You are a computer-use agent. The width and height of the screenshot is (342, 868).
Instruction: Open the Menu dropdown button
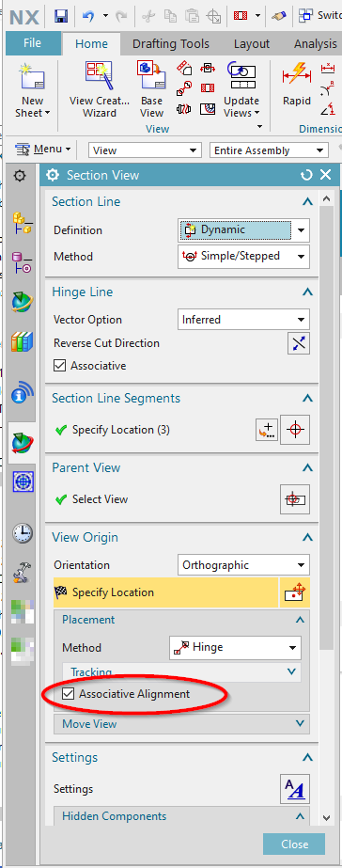[x=43, y=150]
